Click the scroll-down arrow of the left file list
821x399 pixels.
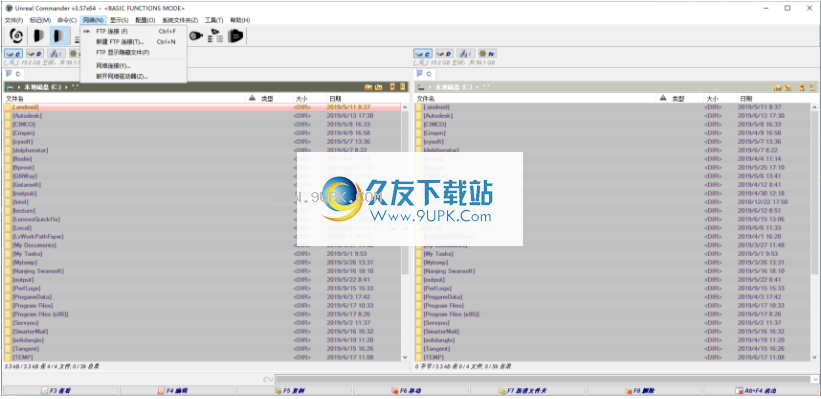click(x=404, y=357)
